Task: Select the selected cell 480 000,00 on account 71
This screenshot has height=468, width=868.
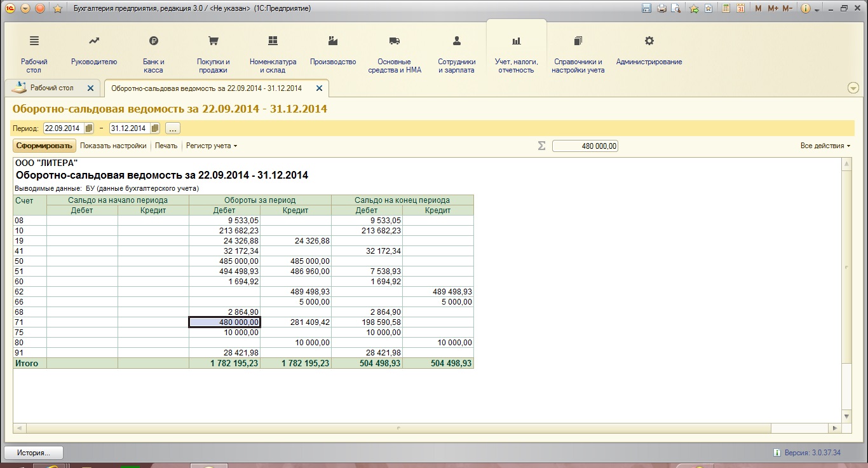Action: [x=224, y=322]
